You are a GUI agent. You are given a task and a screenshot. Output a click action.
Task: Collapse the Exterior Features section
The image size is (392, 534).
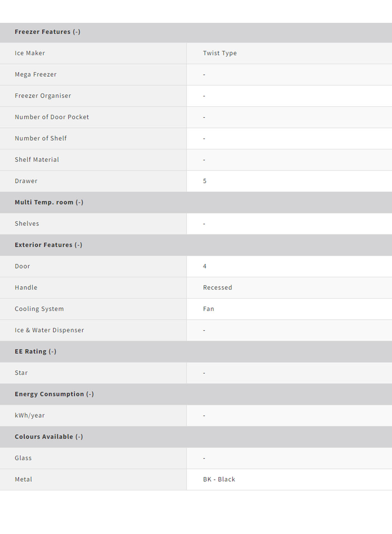(x=78, y=245)
